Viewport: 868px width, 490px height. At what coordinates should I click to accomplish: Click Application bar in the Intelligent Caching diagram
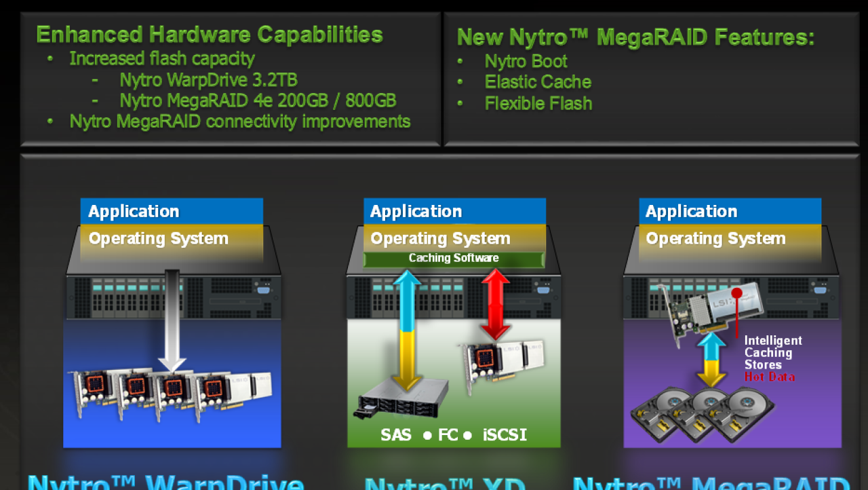pyautogui.click(x=730, y=212)
